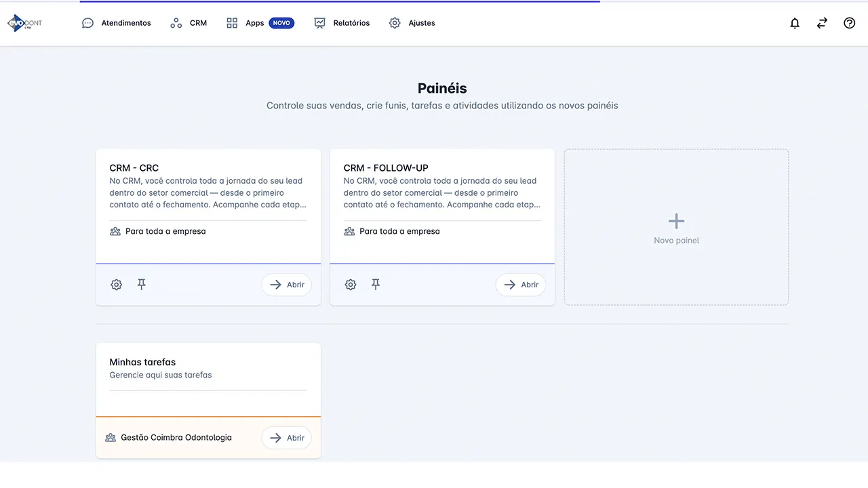Open the help question mark icon
868x488 pixels.
(849, 23)
